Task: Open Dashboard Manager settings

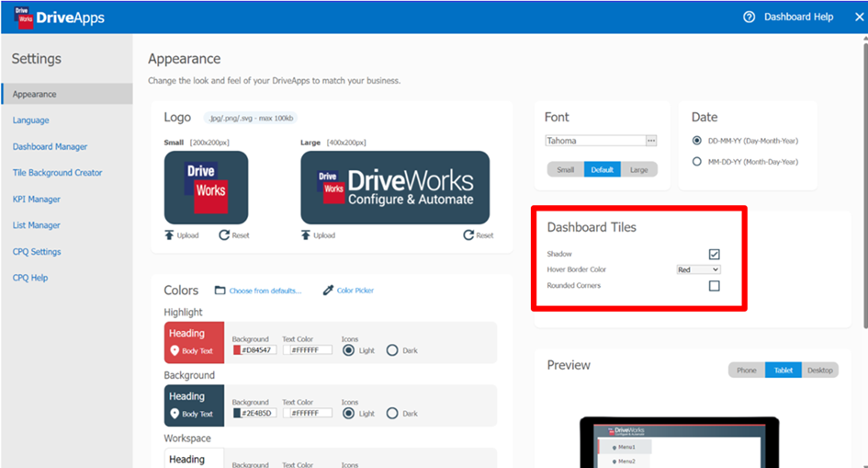Action: (x=50, y=147)
